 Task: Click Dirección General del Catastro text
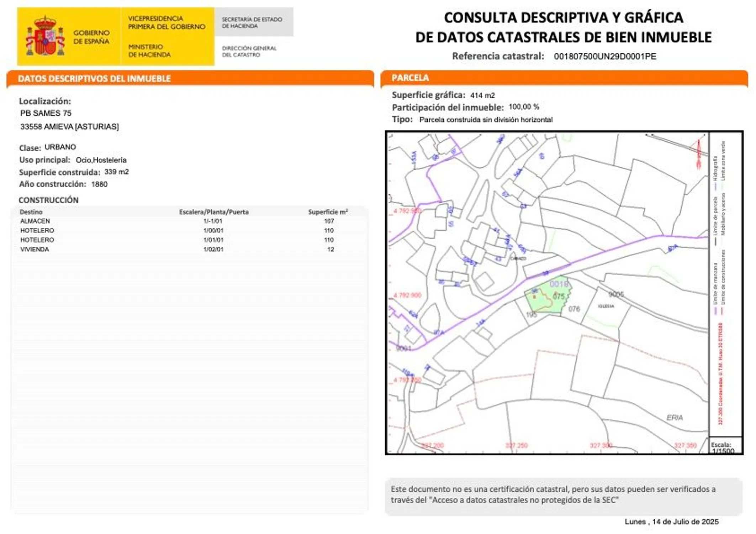tap(249, 51)
